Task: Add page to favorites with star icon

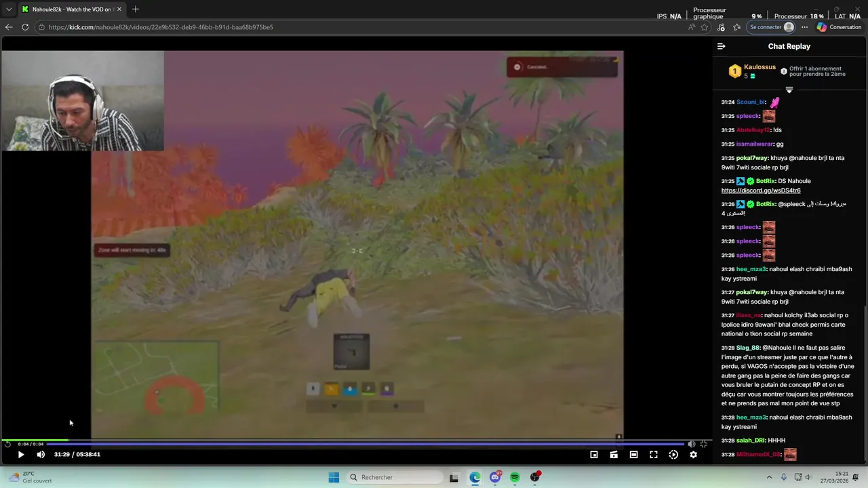Action: pyautogui.click(x=705, y=27)
